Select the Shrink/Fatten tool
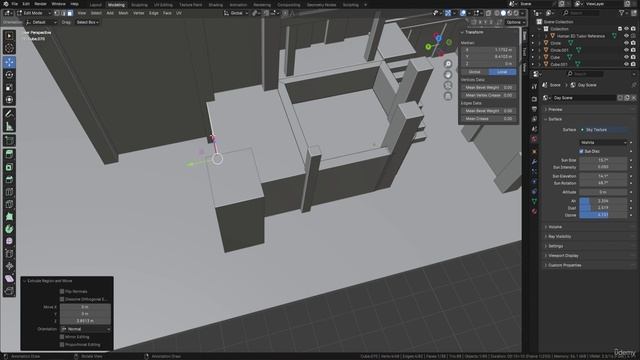The image size is (640, 360). pyautogui.click(x=9, y=266)
